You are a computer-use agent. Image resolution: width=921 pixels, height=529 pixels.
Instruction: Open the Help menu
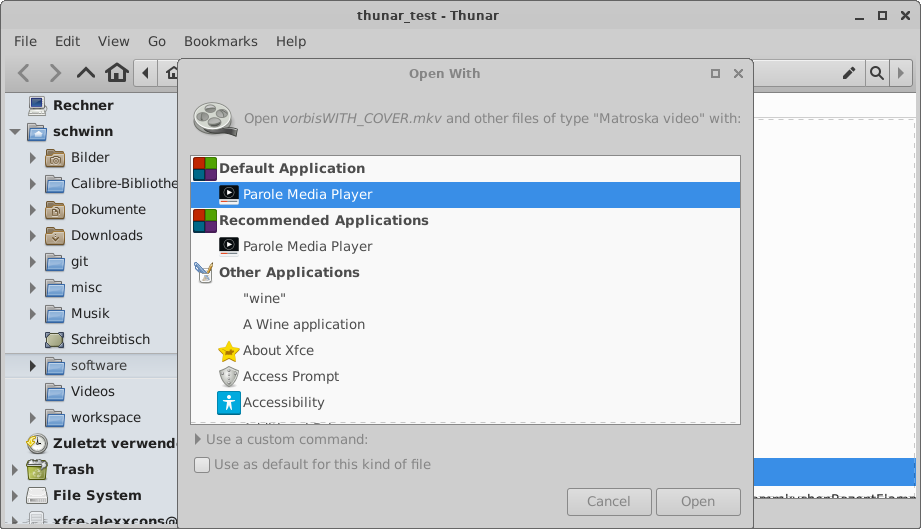[291, 41]
